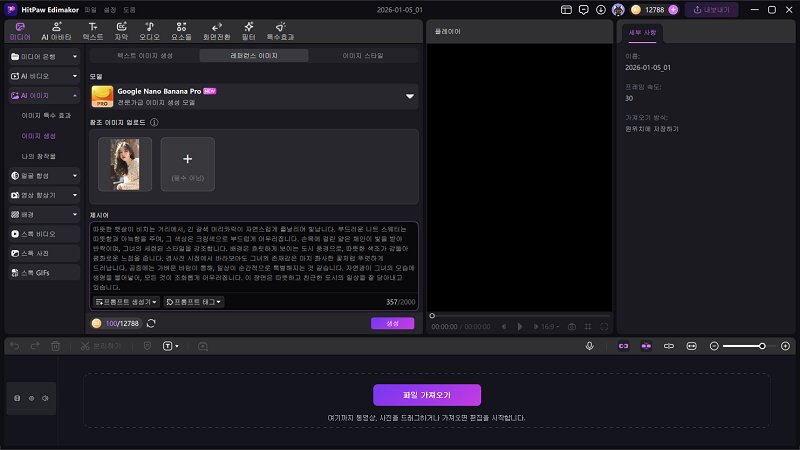800x450 pixels.
Task: Click the timeline zoom slider handle
Action: click(762, 346)
